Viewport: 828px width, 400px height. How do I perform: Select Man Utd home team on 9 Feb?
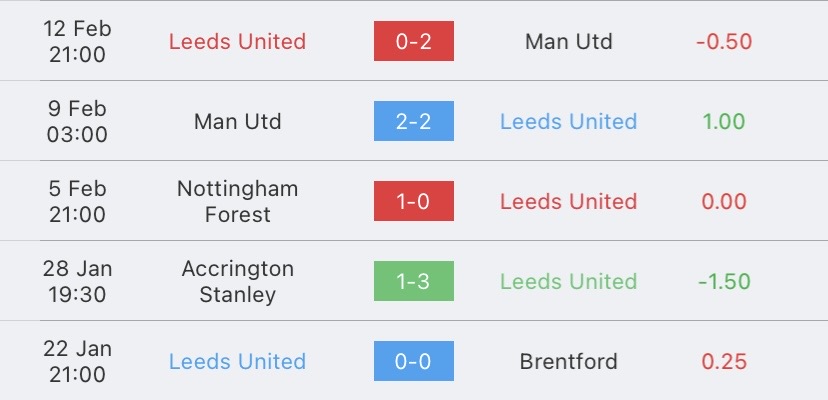point(238,122)
